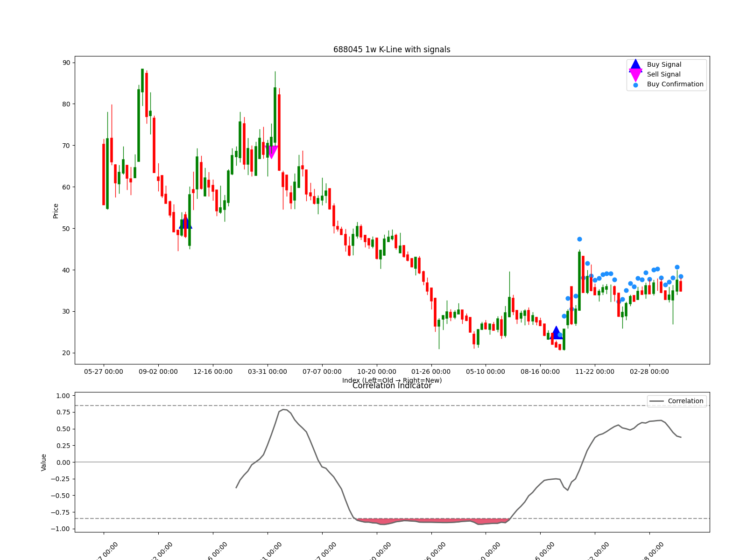
Task: Select the blue buy triangle near price 24
Action: [556, 332]
